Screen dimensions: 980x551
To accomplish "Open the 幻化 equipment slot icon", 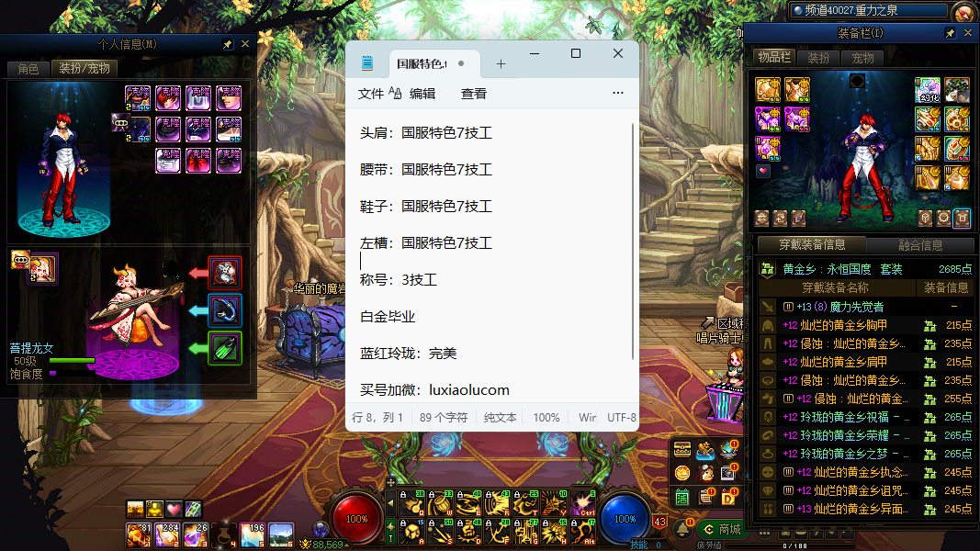I will 928,90.
